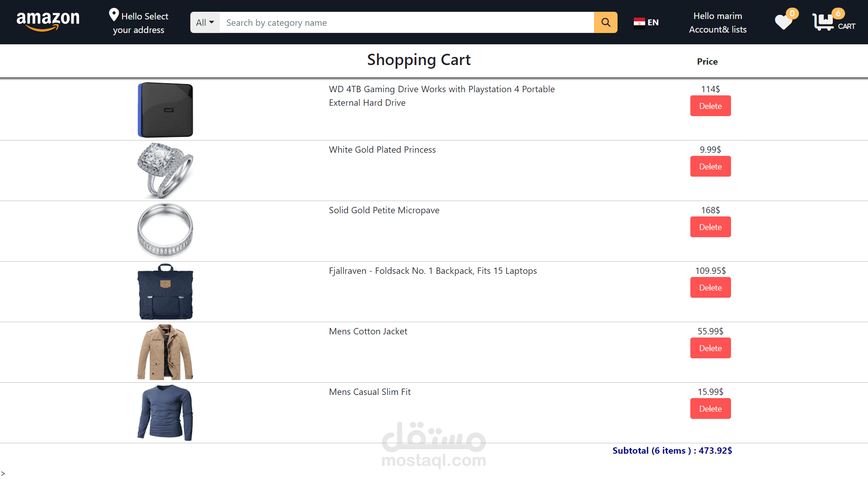
Task: Click the search by category input field
Action: [406, 23]
